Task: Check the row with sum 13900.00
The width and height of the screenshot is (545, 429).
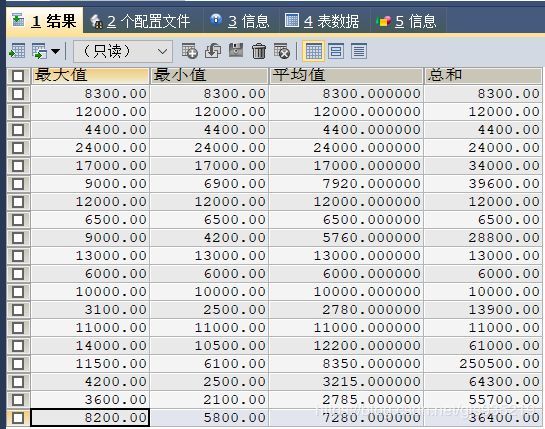Action: [x=18, y=309]
